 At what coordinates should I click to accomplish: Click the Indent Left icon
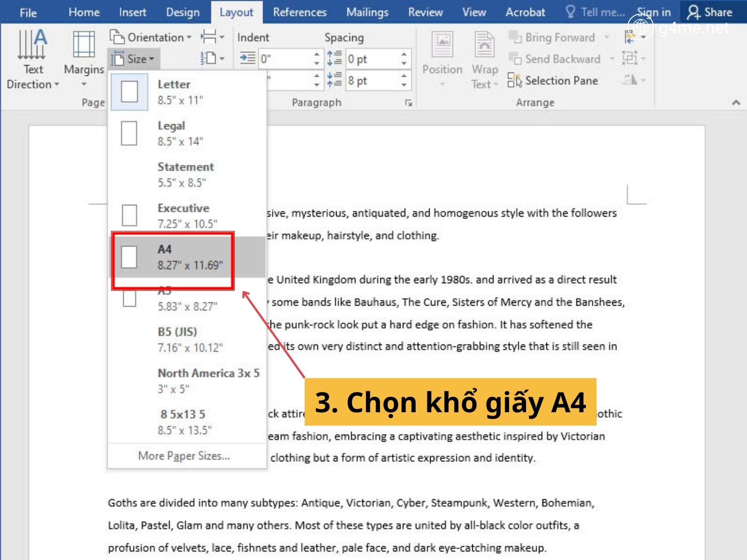pyautogui.click(x=248, y=58)
